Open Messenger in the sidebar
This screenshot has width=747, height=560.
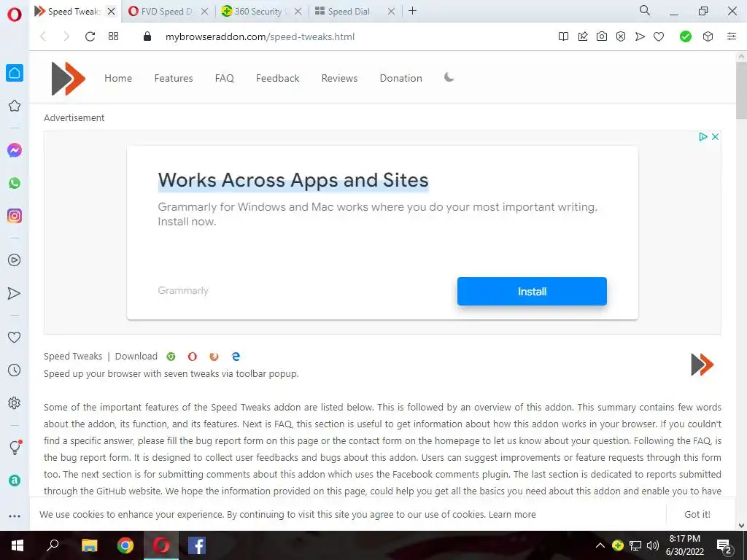point(15,150)
